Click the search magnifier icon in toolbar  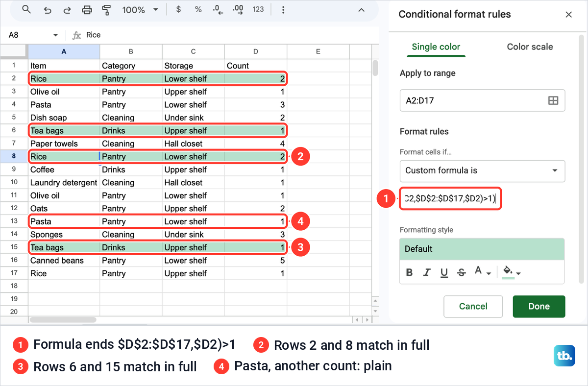tap(26, 9)
